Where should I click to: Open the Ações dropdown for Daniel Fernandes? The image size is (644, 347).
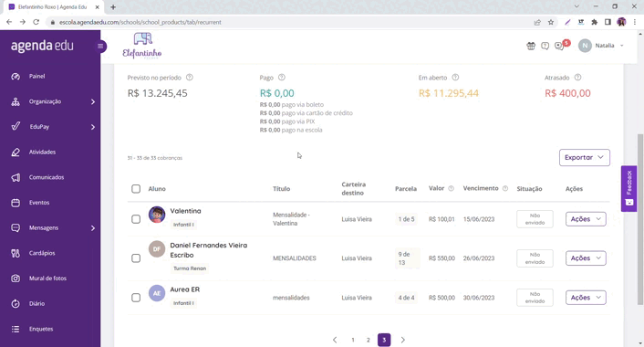click(586, 258)
